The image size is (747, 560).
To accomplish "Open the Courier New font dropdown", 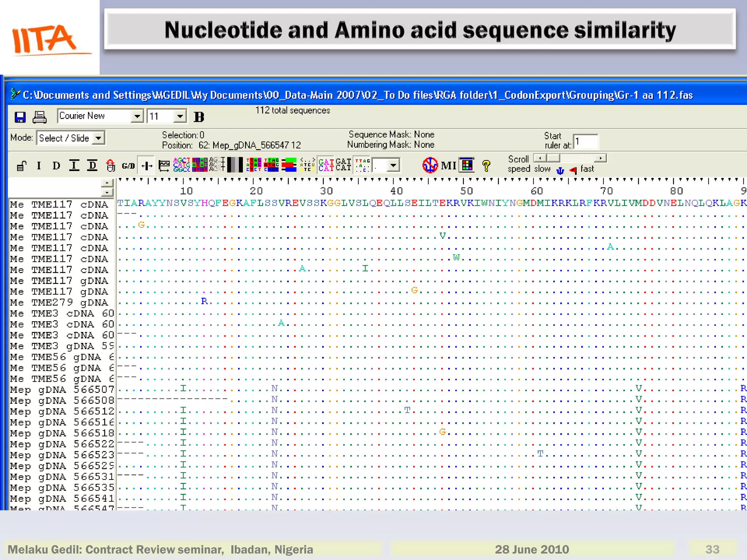I will click(137, 116).
